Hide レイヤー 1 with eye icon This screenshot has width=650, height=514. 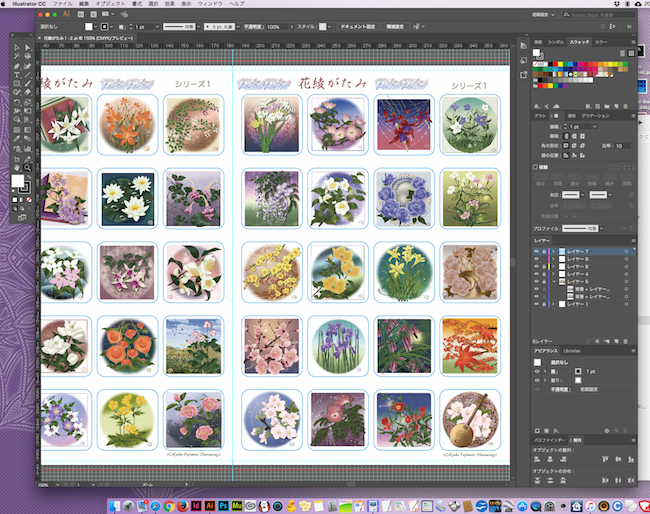point(536,304)
